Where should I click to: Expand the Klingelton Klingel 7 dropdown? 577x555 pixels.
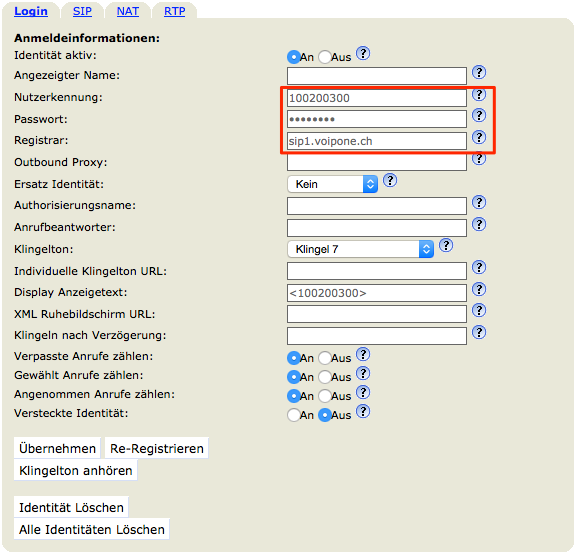tap(361, 249)
